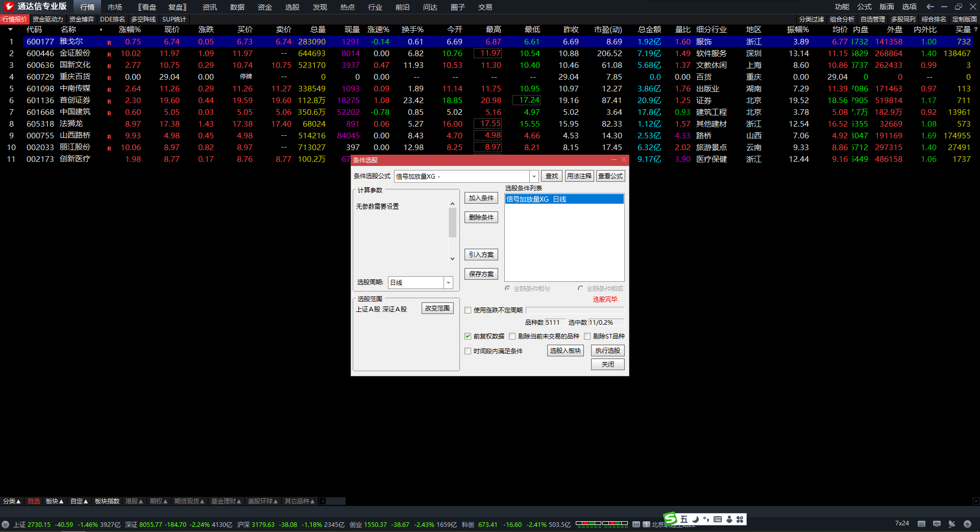The height and width of the screenshot is (532, 980).
Task: Click the Sogou moon icon
Action: tap(695, 519)
